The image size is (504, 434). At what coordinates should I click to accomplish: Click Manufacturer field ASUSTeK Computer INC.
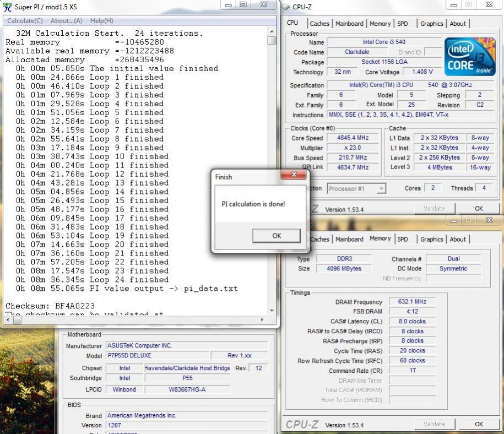187,345
